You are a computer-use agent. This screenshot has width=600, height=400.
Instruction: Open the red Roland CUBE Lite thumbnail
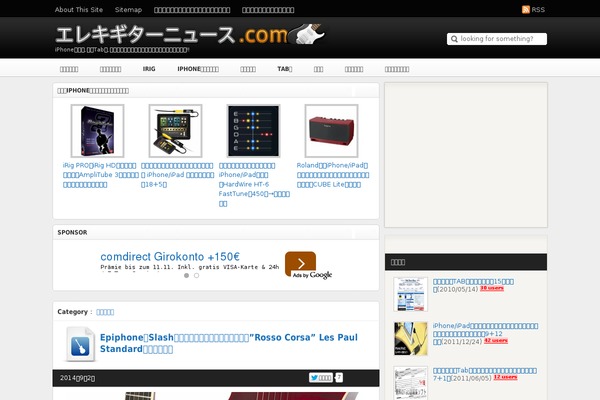pyautogui.click(x=331, y=131)
